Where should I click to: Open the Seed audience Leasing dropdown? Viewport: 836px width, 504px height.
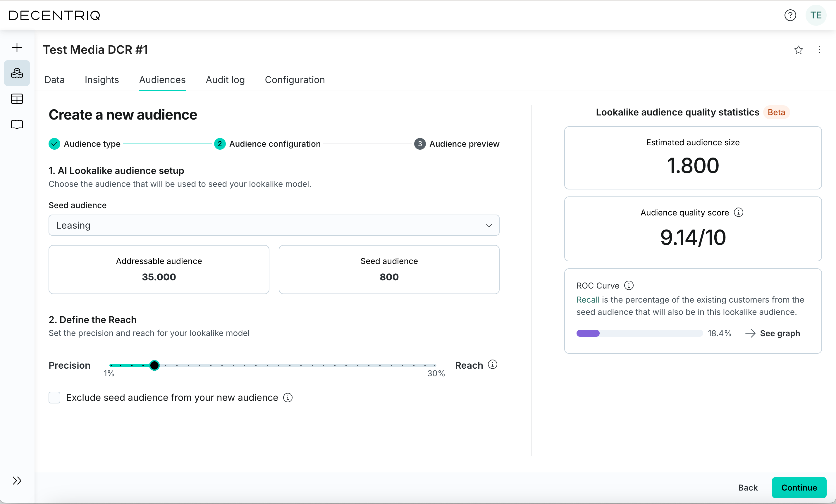tap(274, 225)
